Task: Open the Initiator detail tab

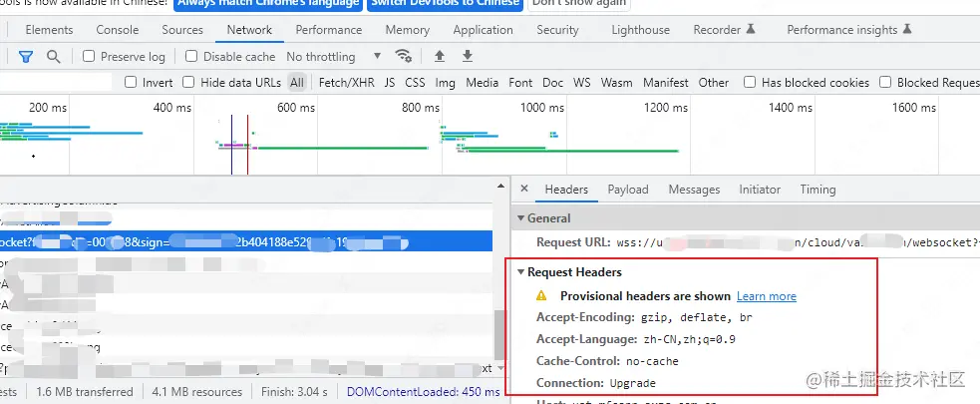Action: (760, 189)
